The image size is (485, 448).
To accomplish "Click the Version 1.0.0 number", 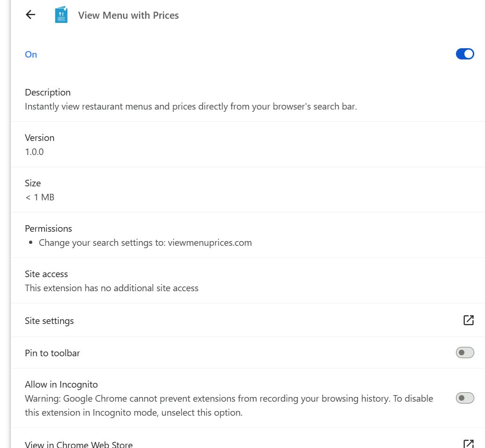I will point(34,152).
